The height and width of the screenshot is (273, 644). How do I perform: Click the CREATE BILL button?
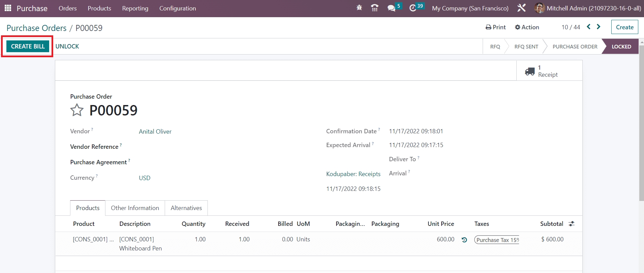tap(28, 46)
